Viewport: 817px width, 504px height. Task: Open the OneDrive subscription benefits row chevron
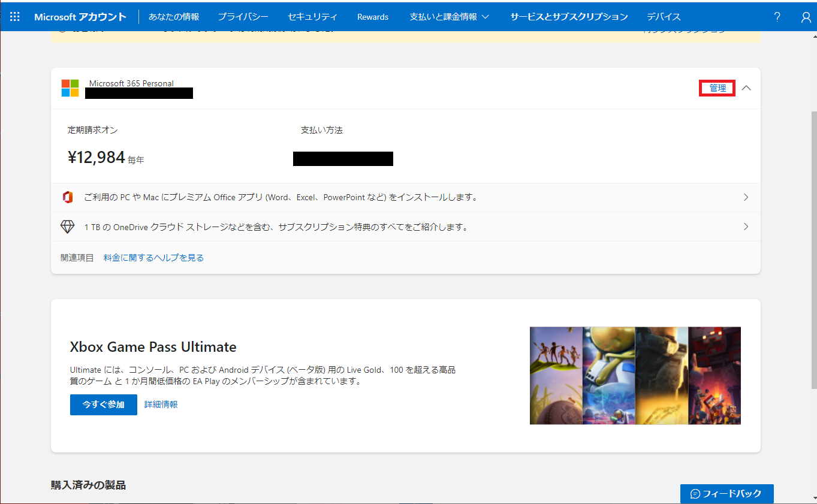coord(746,227)
